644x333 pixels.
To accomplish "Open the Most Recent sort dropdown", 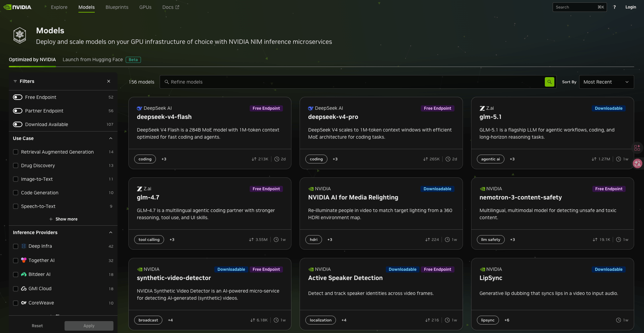I will click(606, 82).
